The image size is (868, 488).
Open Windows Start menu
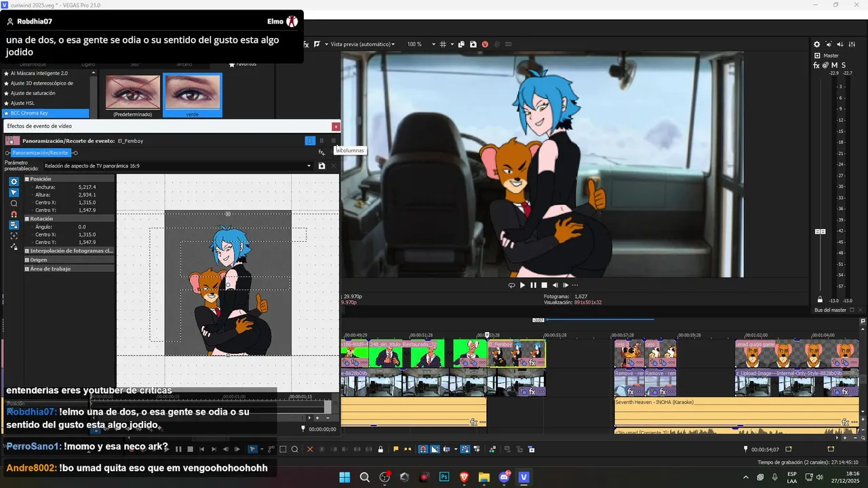344,477
